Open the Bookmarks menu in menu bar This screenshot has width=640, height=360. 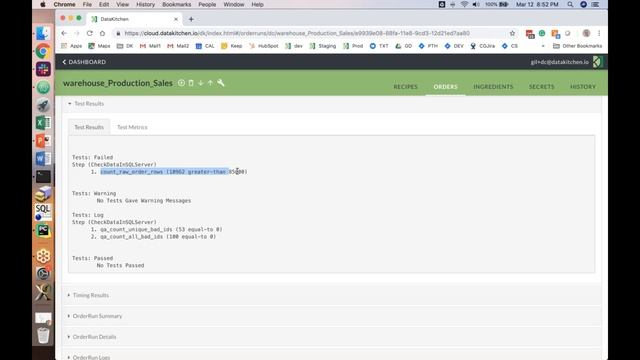point(176,4)
